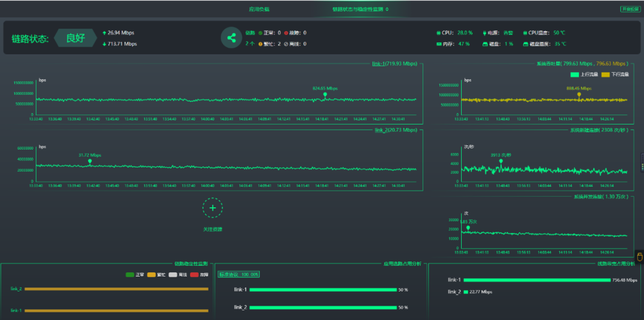
Task: Toggle the 繁忙 legend in stability panel
Action: pos(156,275)
